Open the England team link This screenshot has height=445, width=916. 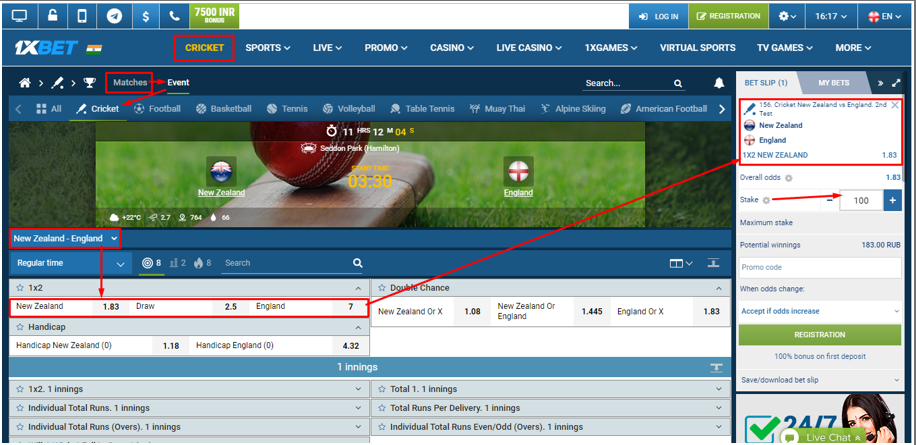click(519, 193)
